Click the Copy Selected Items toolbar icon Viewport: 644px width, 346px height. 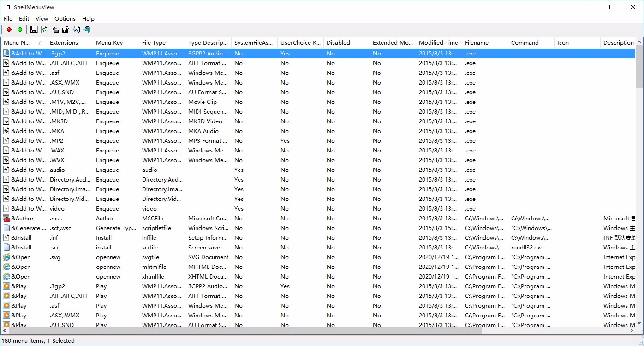point(55,29)
